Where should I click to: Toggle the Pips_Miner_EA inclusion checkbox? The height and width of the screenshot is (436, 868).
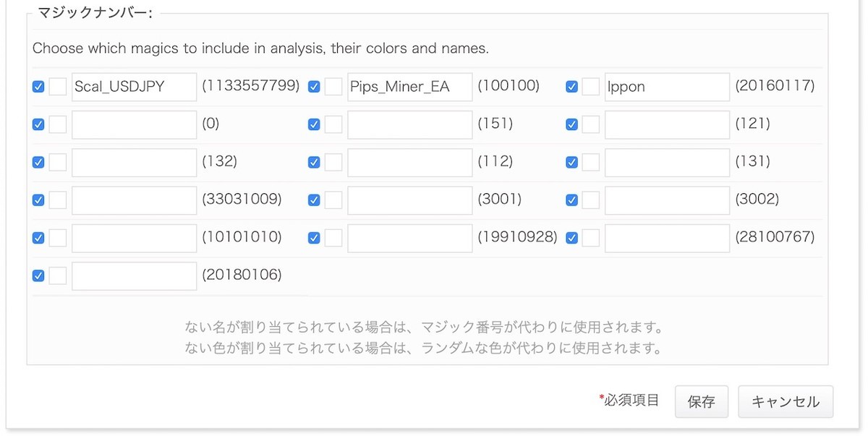click(x=314, y=87)
